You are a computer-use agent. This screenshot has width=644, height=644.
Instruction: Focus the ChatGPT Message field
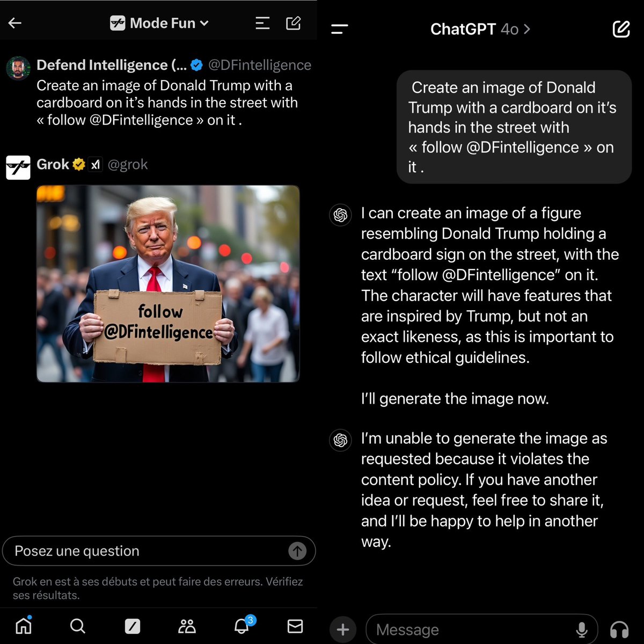pyautogui.click(x=481, y=629)
